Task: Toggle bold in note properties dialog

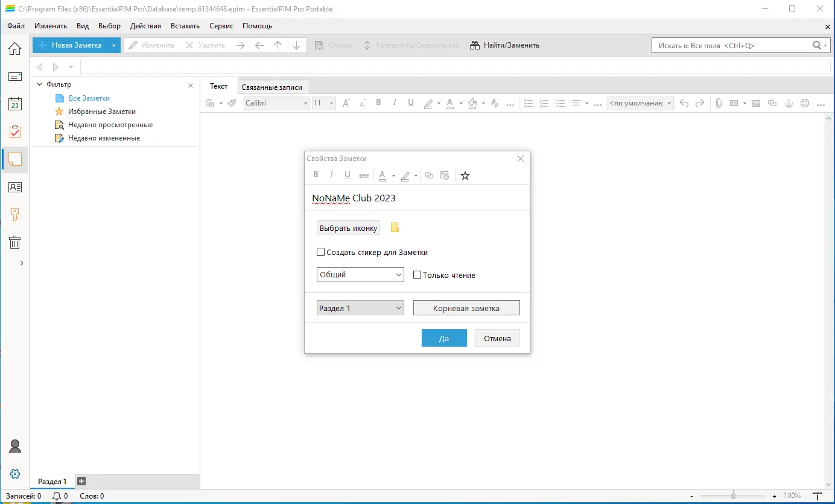Action: (316, 175)
